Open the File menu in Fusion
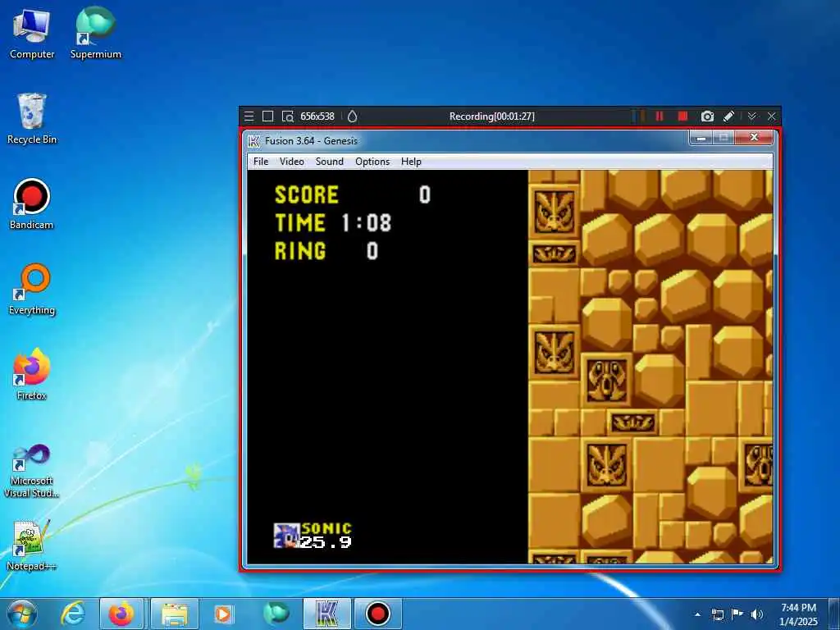This screenshot has height=630, width=840. click(x=261, y=162)
